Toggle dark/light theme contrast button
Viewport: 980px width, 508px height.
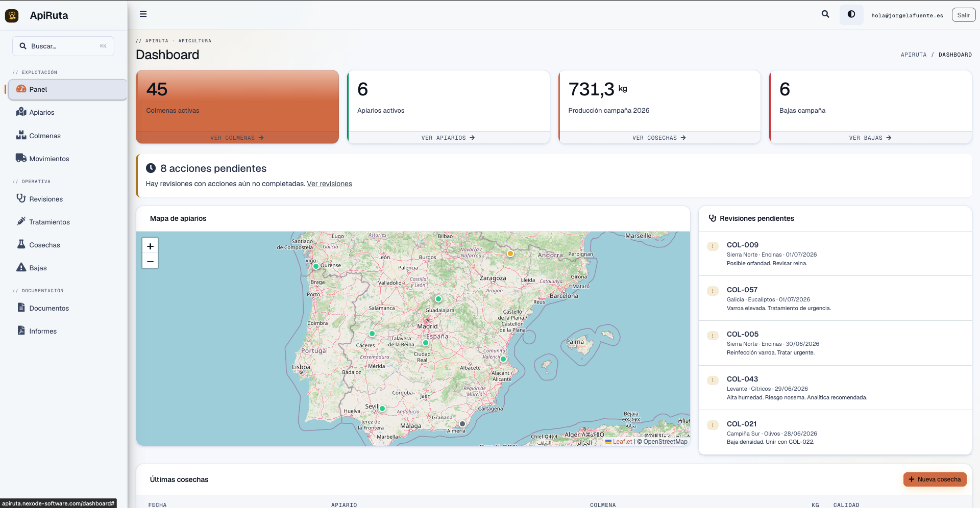pos(851,14)
